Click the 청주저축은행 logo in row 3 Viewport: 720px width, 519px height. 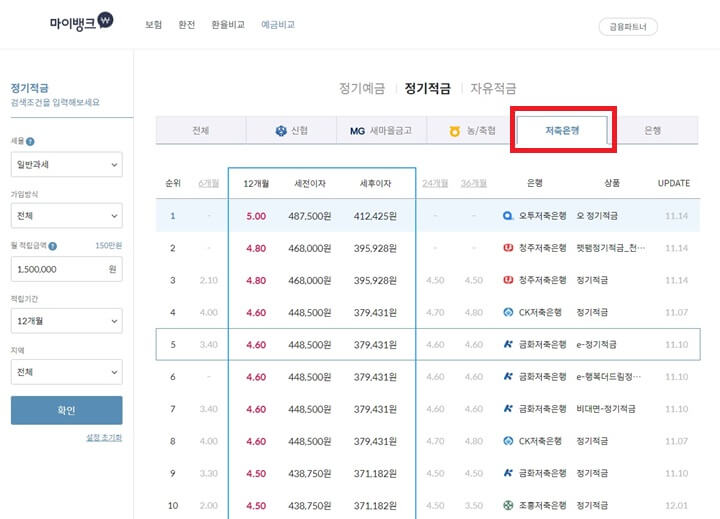(508, 280)
